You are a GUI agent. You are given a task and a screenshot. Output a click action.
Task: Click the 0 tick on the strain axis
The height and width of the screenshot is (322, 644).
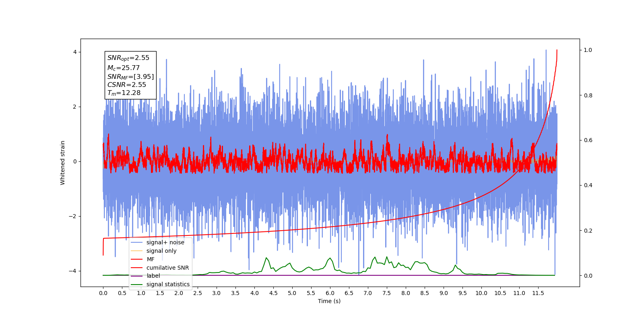(75, 162)
